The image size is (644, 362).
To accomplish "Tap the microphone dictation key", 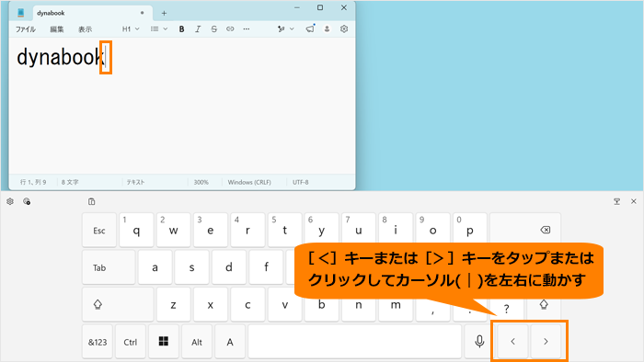I will 479,342.
